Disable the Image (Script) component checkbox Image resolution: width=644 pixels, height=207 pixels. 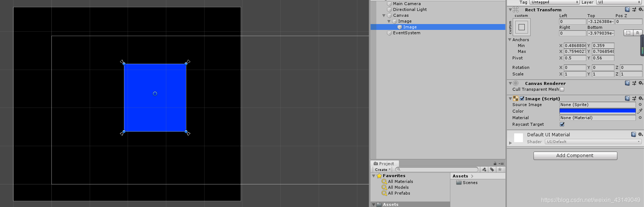click(522, 98)
